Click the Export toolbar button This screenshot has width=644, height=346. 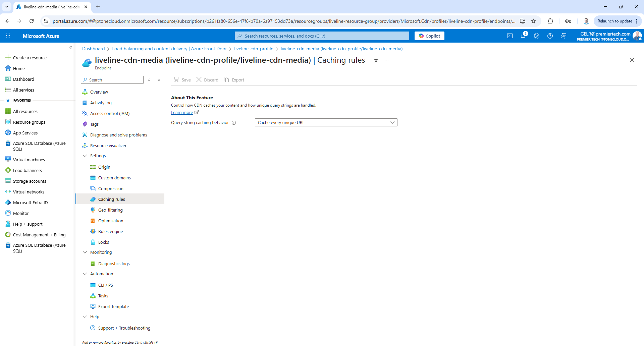pyautogui.click(x=234, y=80)
